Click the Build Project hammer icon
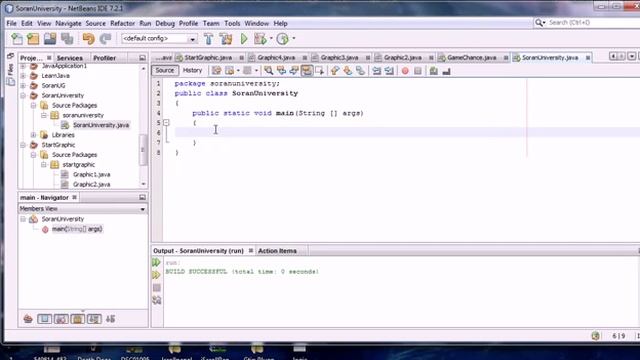Image resolution: width=640 pixels, height=360 pixels. 209,39
